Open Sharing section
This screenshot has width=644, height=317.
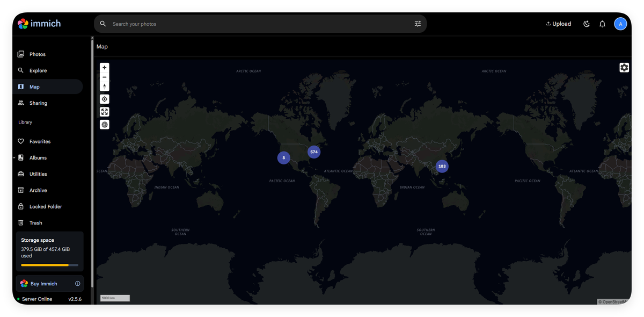point(48,103)
